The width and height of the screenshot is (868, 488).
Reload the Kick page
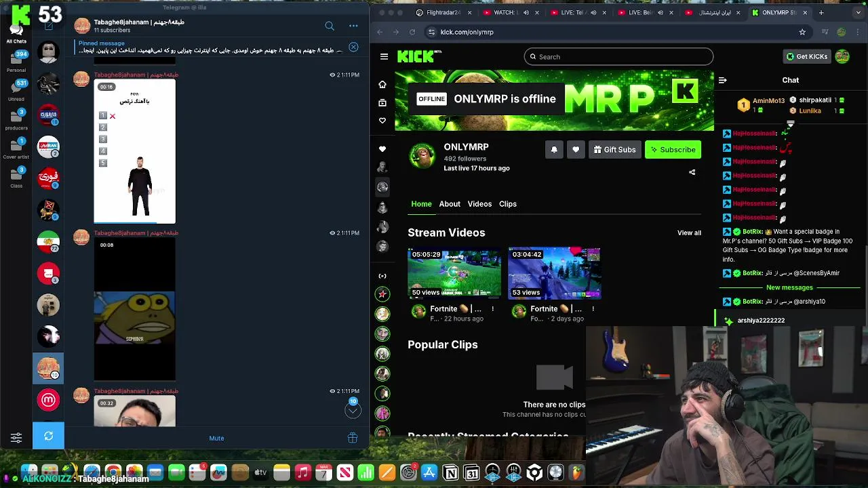tap(412, 32)
